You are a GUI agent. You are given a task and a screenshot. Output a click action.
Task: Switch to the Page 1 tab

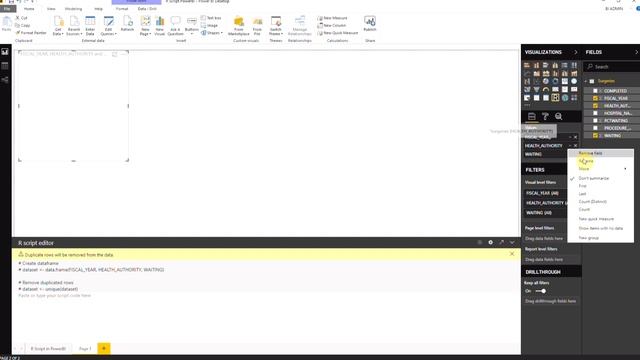85,349
